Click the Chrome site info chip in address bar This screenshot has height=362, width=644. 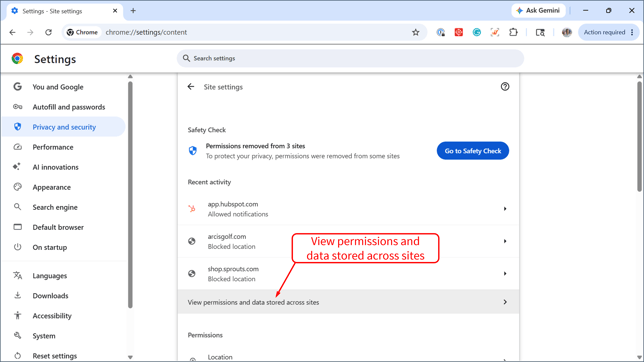tap(83, 32)
